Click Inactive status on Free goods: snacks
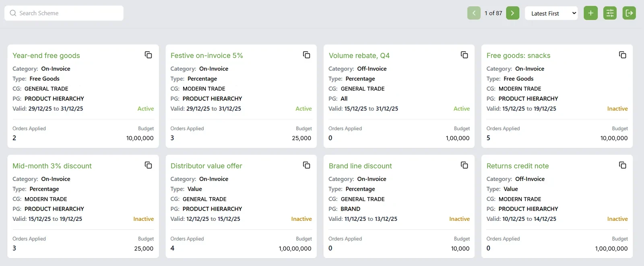This screenshot has height=266, width=644. tap(617, 109)
